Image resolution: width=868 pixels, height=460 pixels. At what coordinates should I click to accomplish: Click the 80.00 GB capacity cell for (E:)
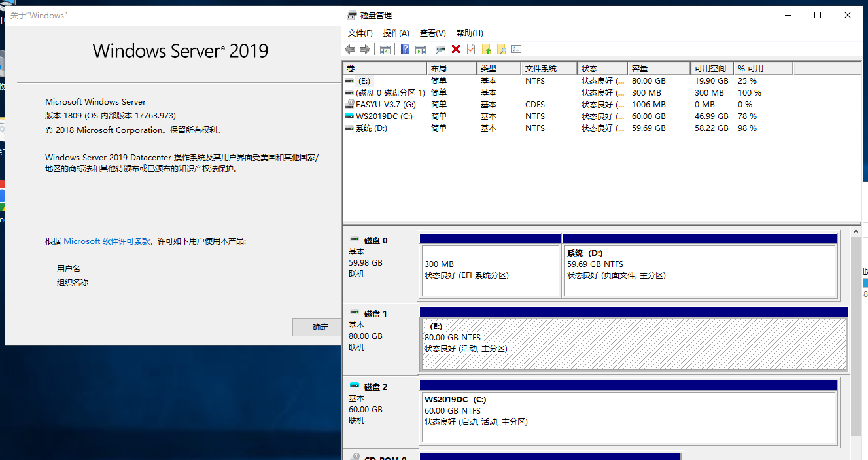click(648, 81)
